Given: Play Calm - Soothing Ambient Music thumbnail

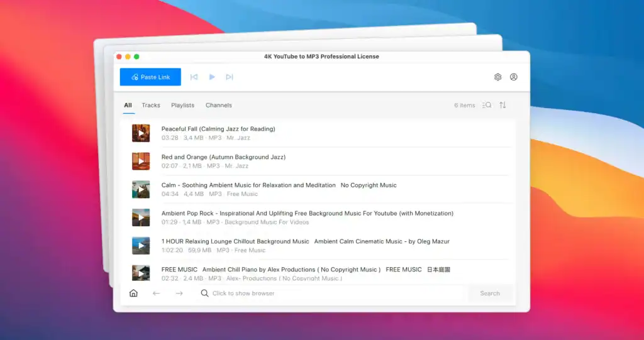Looking at the screenshot, I should (x=141, y=189).
